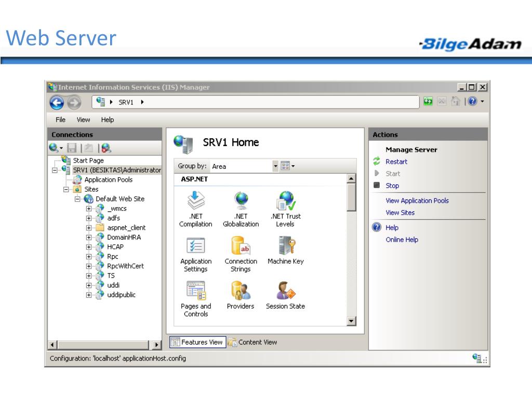Click the features list vertical scrollbar thumb

(x=351, y=197)
